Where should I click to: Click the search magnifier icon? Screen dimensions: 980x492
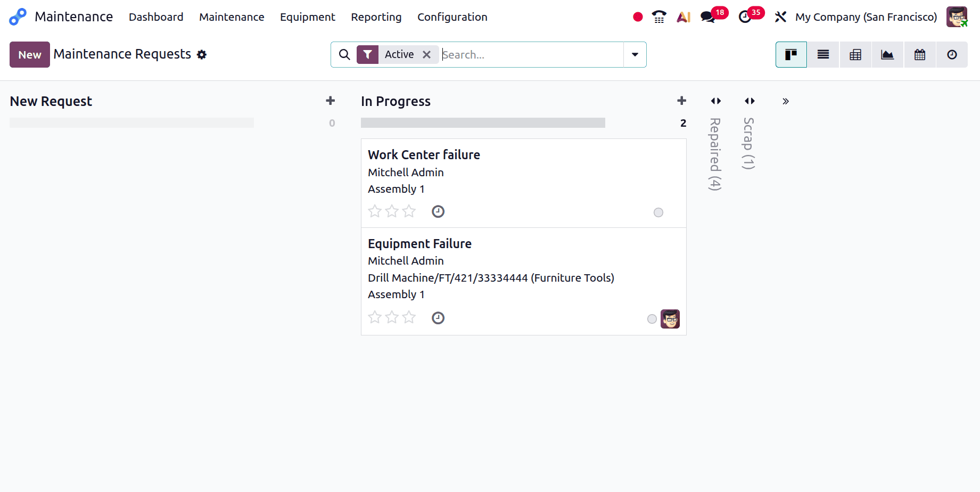point(344,54)
